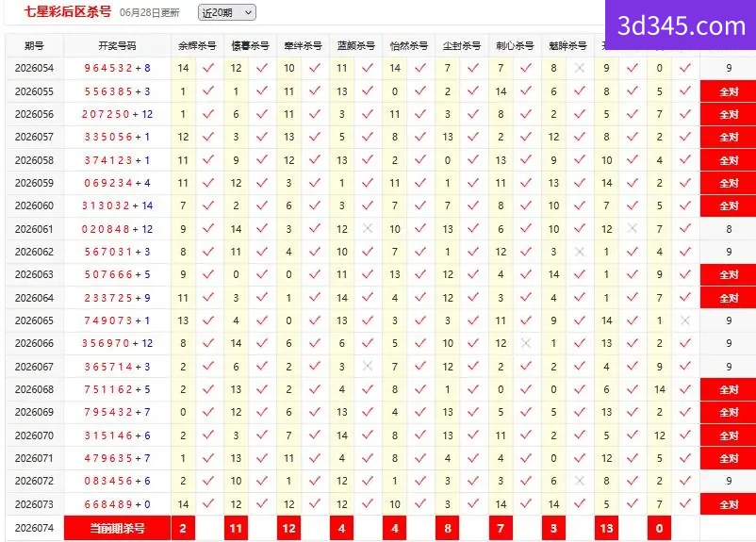
Task: Click the gray X in 刺心杀号 row 2026066
Action: pyautogui.click(x=526, y=343)
